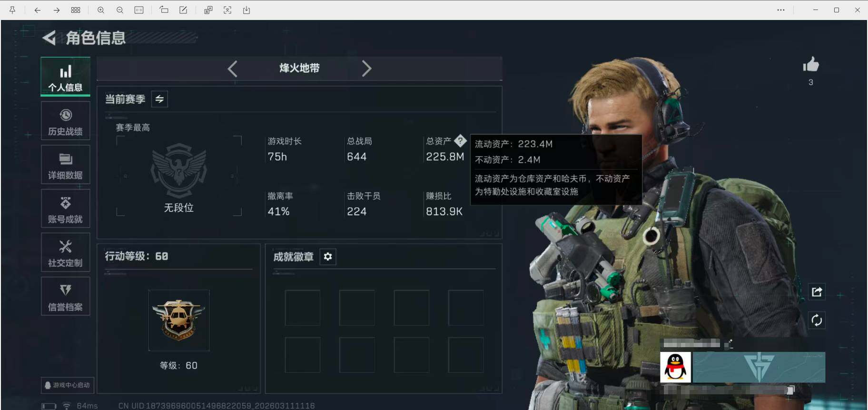Give a like with the thumbs-up icon
This screenshot has height=410, width=868.
click(x=811, y=64)
